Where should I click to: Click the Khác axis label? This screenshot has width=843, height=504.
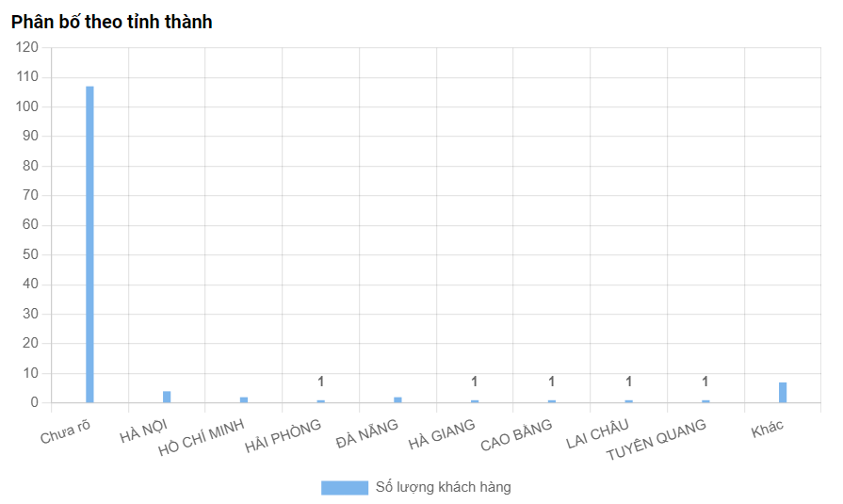point(768,430)
